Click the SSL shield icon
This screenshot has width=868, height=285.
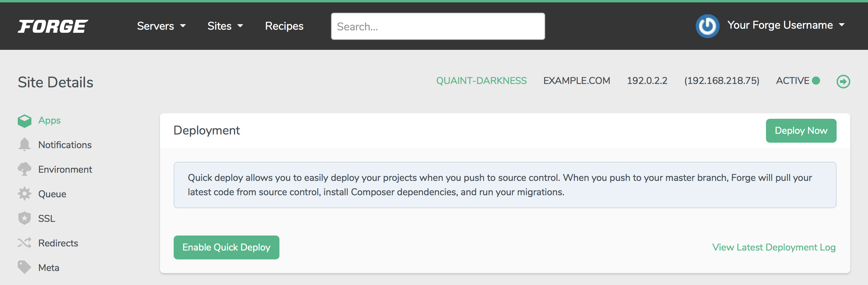[25, 218]
